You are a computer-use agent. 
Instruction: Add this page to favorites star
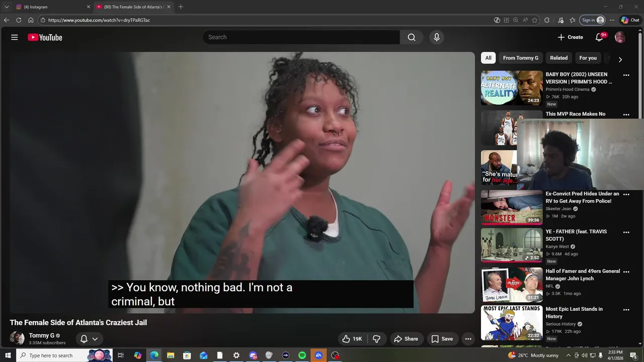tap(534, 20)
